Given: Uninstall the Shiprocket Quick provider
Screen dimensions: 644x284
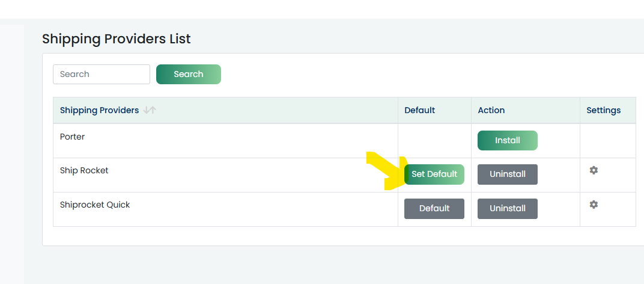Looking at the screenshot, I should [507, 209].
